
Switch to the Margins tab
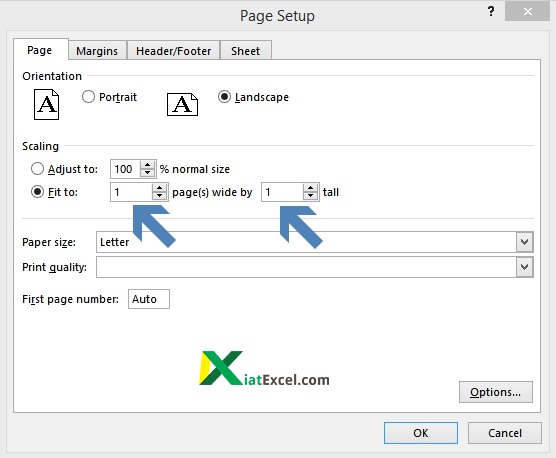click(x=97, y=51)
